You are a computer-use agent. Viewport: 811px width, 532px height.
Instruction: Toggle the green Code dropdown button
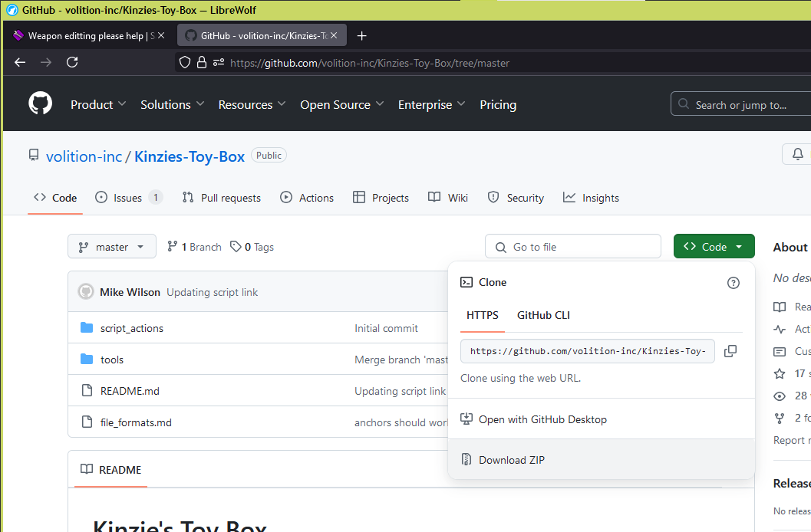(714, 246)
